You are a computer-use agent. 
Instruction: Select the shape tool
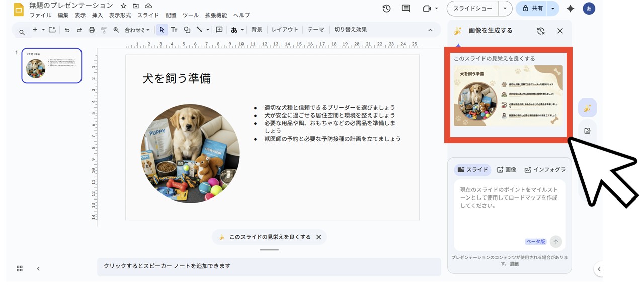pos(188,30)
